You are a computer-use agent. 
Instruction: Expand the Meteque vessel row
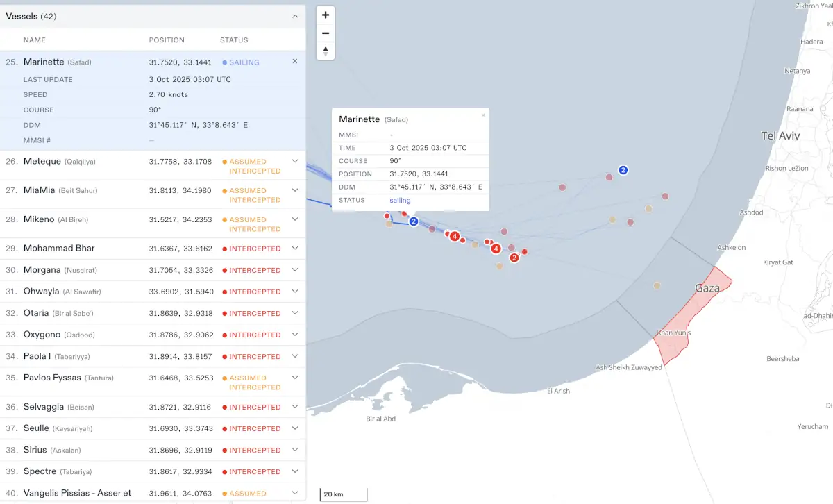coord(294,161)
